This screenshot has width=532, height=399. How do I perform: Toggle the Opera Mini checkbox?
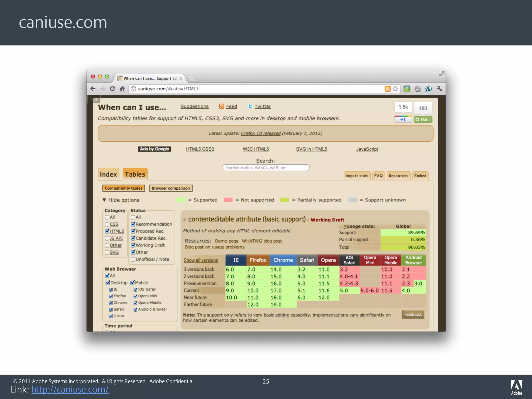coord(135,296)
